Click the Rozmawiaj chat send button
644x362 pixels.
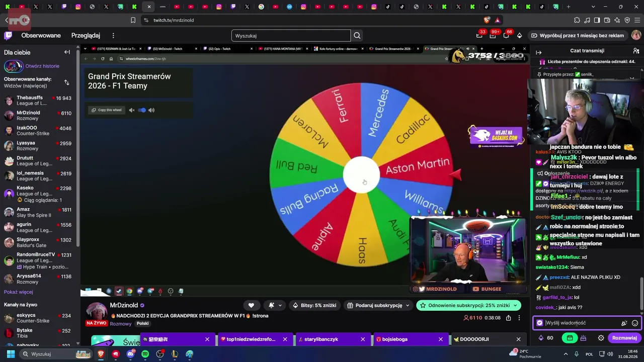click(624, 338)
